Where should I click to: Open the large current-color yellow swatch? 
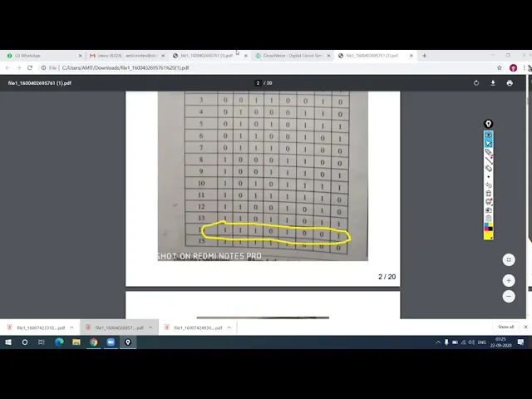(488, 235)
